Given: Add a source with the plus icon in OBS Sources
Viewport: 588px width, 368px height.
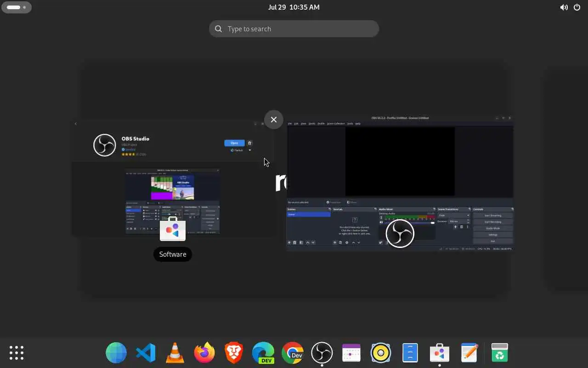Looking at the screenshot, I should 335,242.
